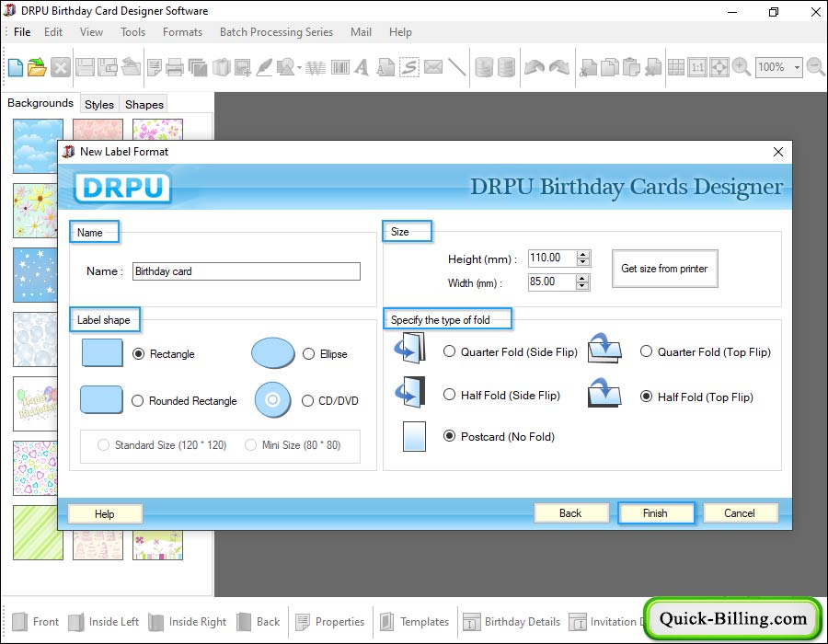Increase Height with the up spinner arrow
The width and height of the screenshot is (828, 644).
(x=582, y=255)
